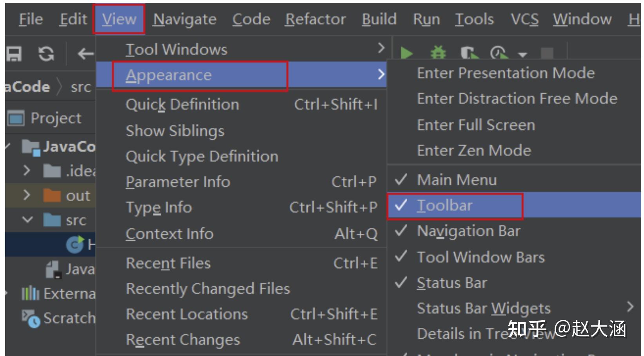
Task: Select the out folder in project tree
Action: click(x=78, y=195)
